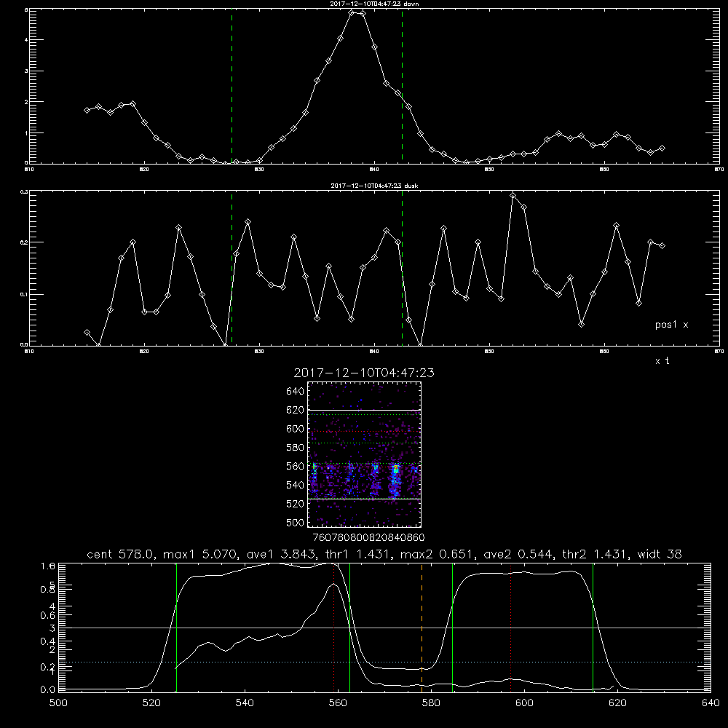
Task: Click the solid green line near 525 in bottom plot
Action: click(176, 627)
